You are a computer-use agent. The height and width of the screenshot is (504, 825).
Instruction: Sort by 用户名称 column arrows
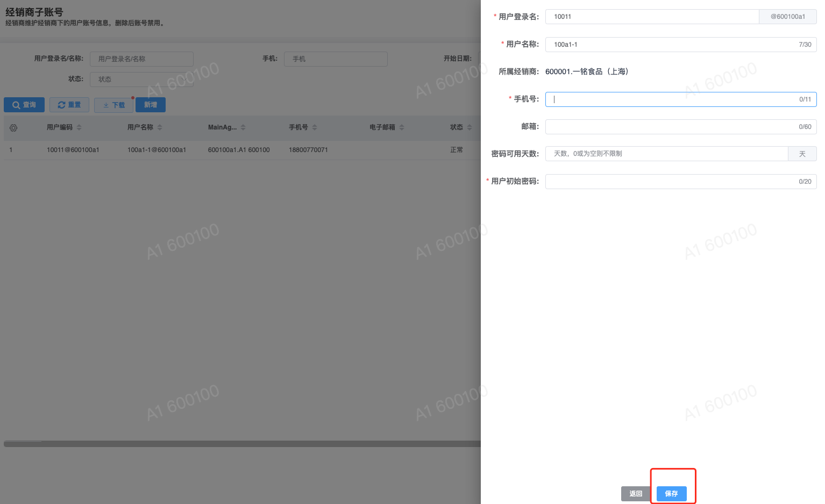click(160, 127)
